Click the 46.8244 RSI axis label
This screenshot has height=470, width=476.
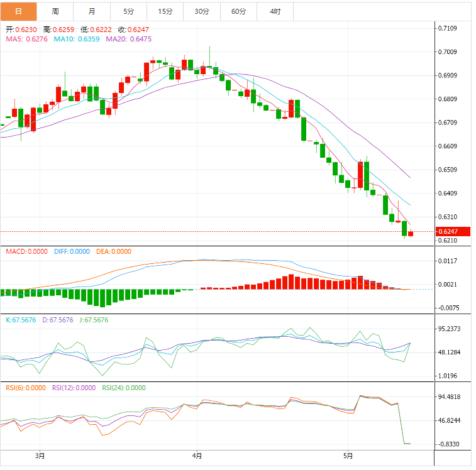point(450,421)
